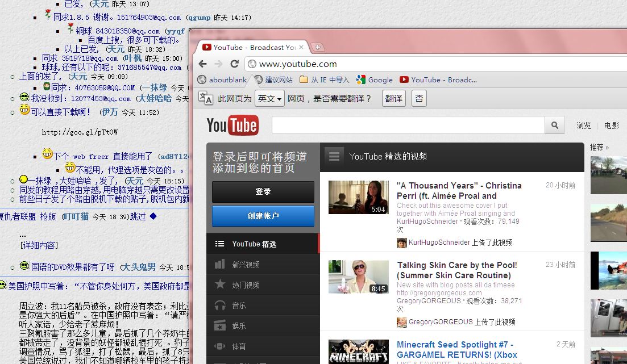Click the YouTube 精选 list icon
627x364 pixels.
point(219,244)
